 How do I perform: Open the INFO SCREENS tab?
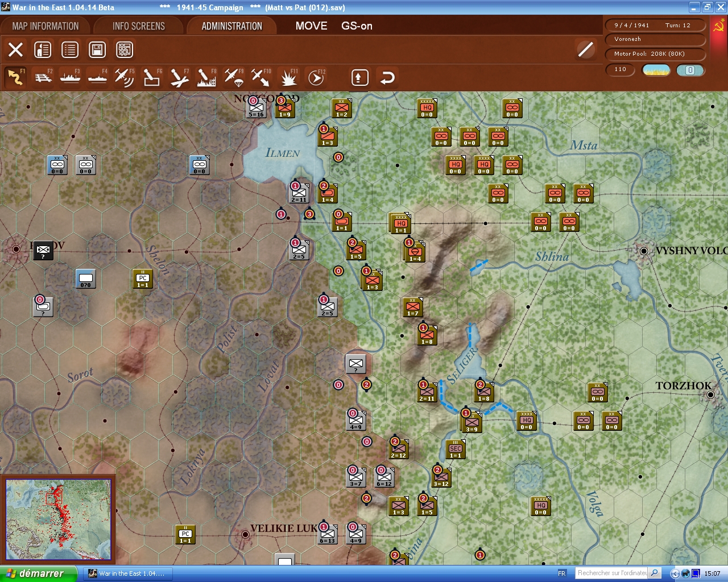(139, 26)
